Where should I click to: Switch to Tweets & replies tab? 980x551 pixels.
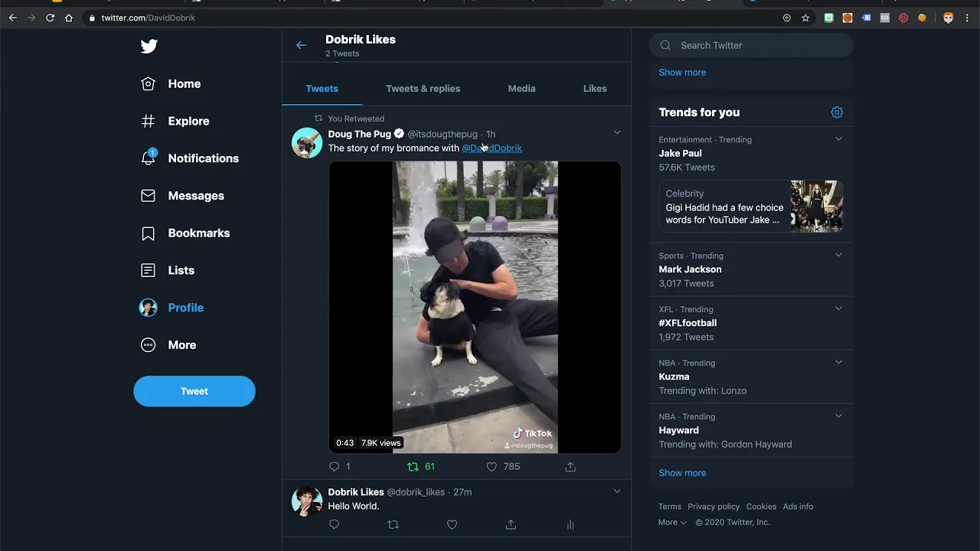[423, 89]
